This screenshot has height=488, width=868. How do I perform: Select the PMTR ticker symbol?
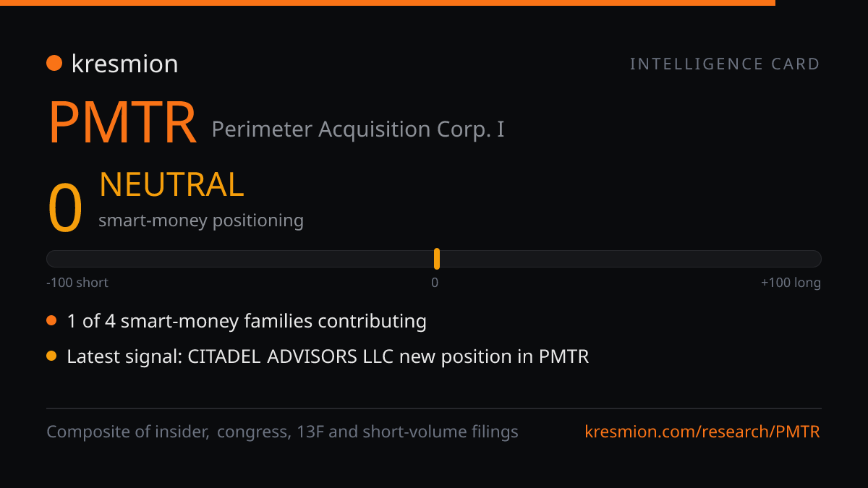122,124
